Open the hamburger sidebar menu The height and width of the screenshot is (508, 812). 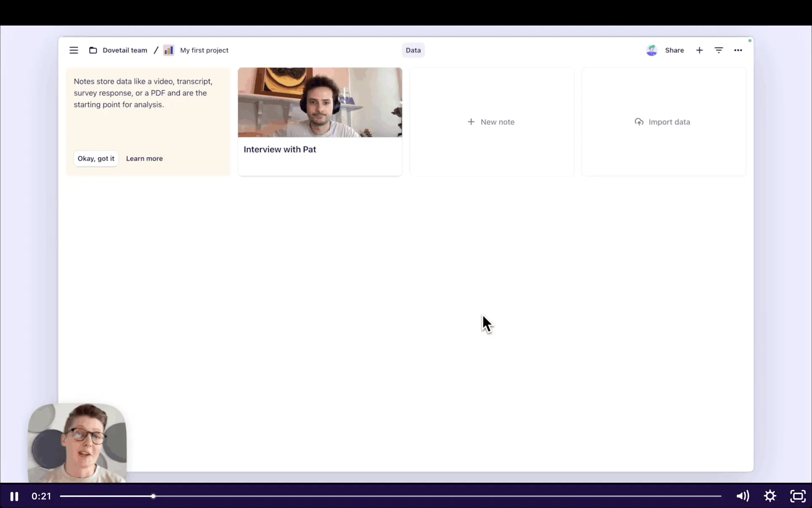click(74, 50)
